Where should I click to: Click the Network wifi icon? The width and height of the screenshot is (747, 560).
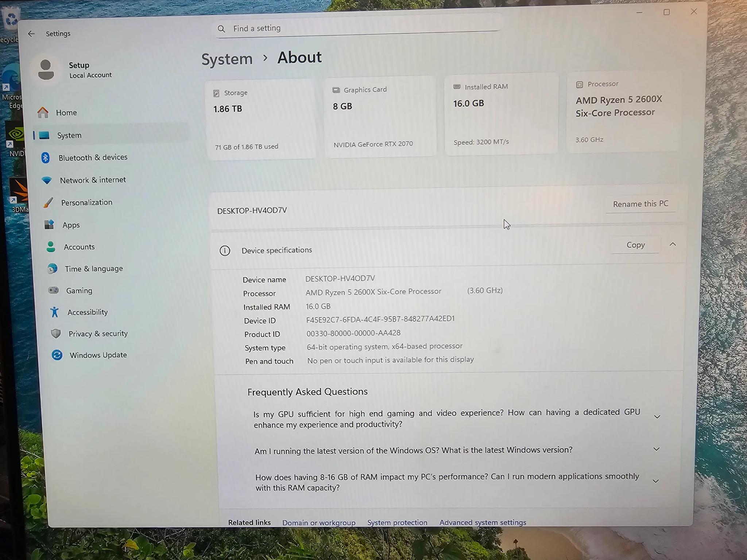tap(47, 180)
